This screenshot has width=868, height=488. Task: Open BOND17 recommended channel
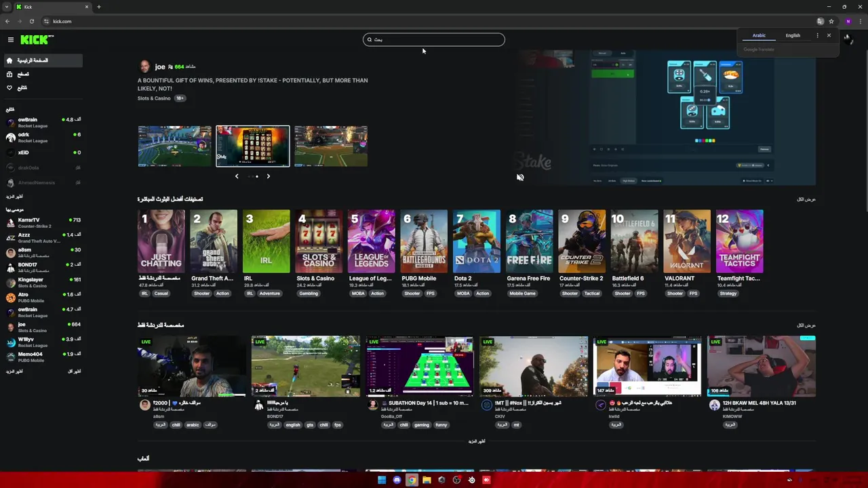point(42,268)
